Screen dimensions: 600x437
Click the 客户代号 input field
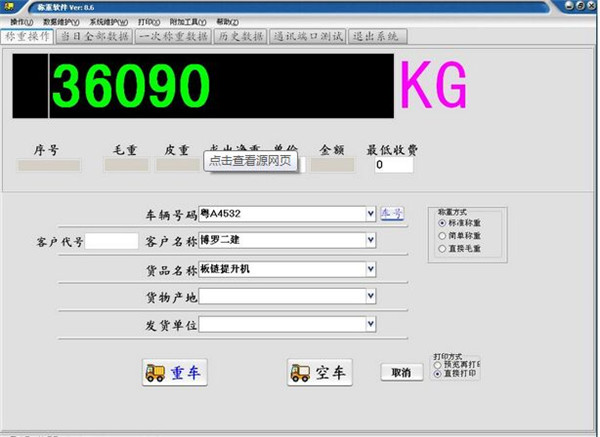coord(111,241)
